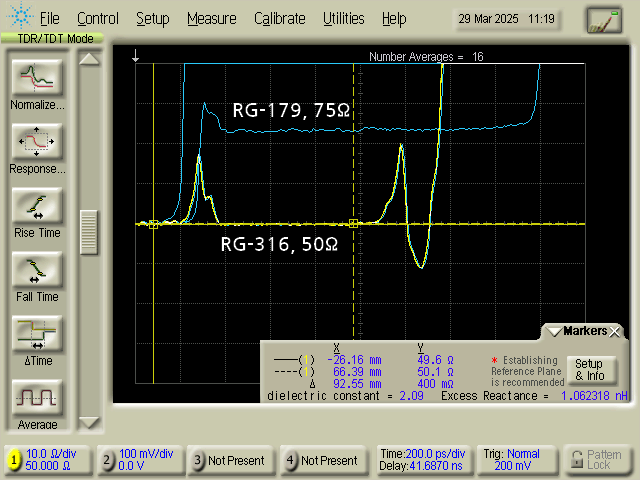Click the ΔTime measurement icon

coord(37,333)
